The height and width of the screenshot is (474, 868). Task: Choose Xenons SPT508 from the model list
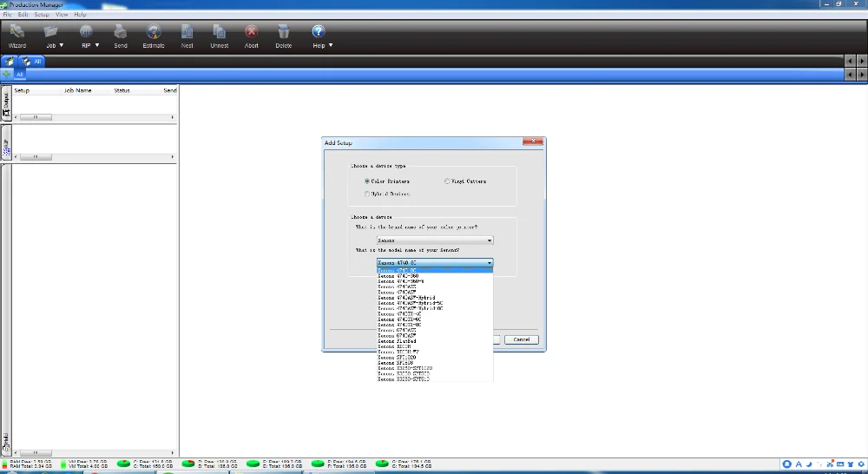tap(435, 363)
